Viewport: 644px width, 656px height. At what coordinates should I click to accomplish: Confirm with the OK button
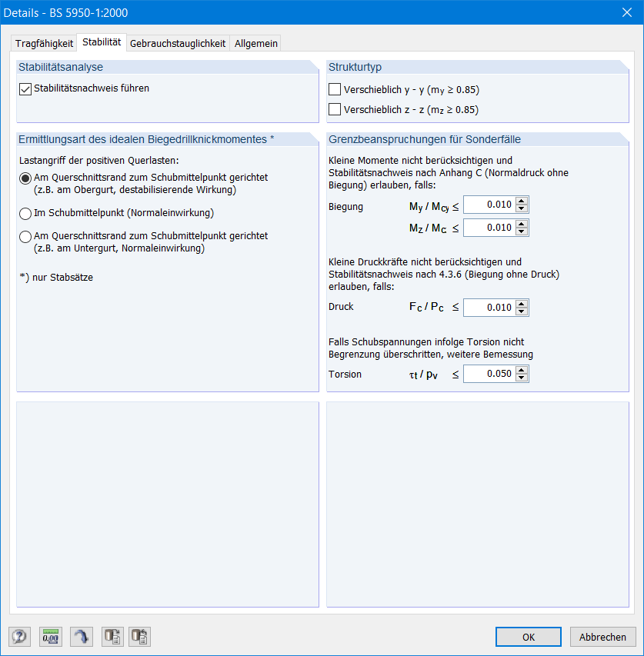[528, 637]
